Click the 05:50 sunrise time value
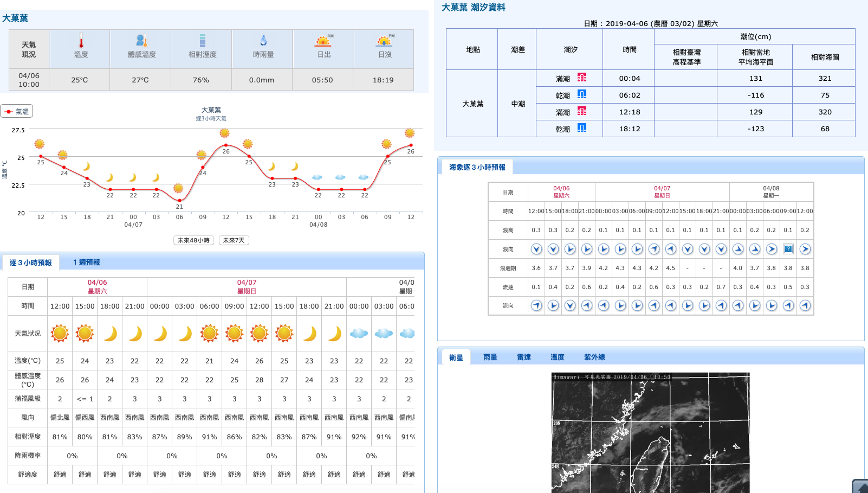868x493 pixels. 322,80
